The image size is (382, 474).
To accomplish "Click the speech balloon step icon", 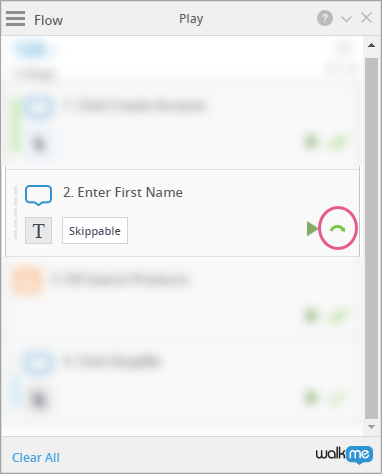I will click(38, 195).
